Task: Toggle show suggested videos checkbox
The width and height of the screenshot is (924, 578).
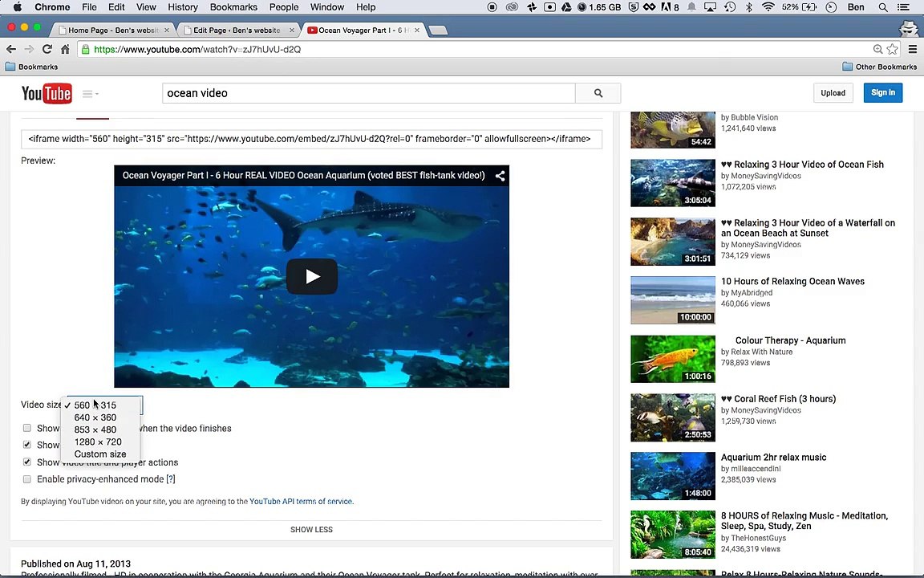Action: (27, 428)
